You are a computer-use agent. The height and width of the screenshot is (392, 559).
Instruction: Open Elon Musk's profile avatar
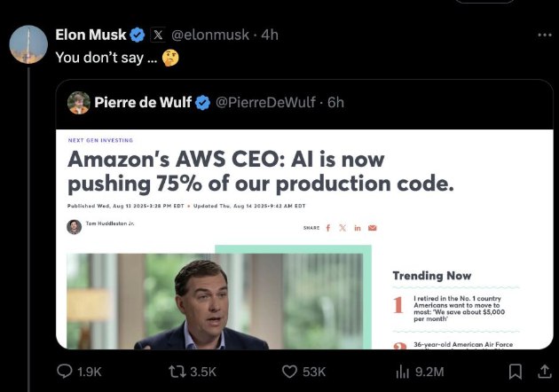(28, 43)
